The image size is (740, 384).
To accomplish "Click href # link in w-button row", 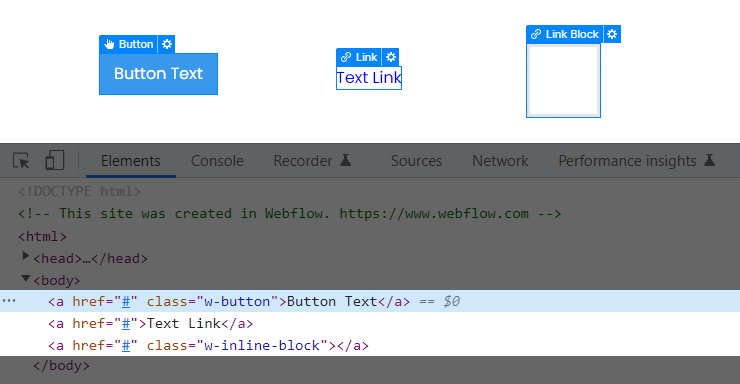I will pyautogui.click(x=126, y=301).
